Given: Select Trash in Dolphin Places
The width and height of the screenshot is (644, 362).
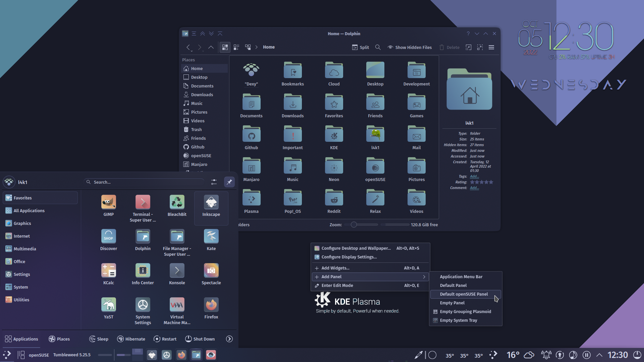Looking at the screenshot, I should [204, 129].
